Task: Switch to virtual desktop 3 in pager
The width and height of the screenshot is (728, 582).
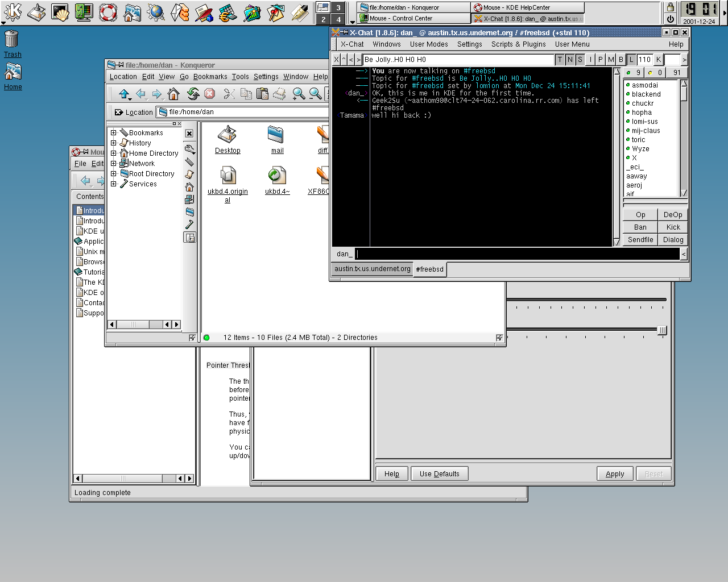Action: 338,7
